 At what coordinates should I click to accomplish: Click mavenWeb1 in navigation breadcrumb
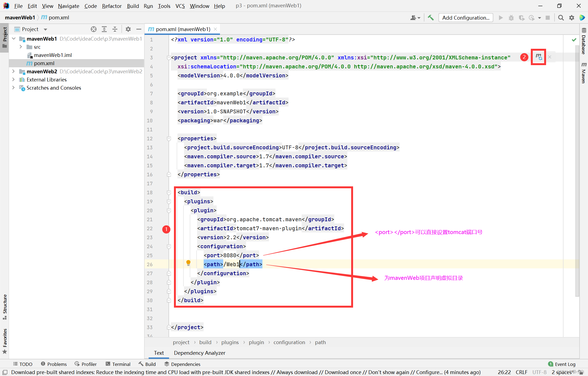(x=20, y=17)
